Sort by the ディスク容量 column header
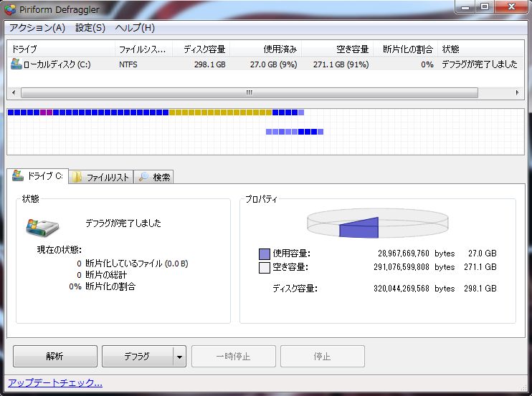Screen dimensions: 532x396 point(201,49)
